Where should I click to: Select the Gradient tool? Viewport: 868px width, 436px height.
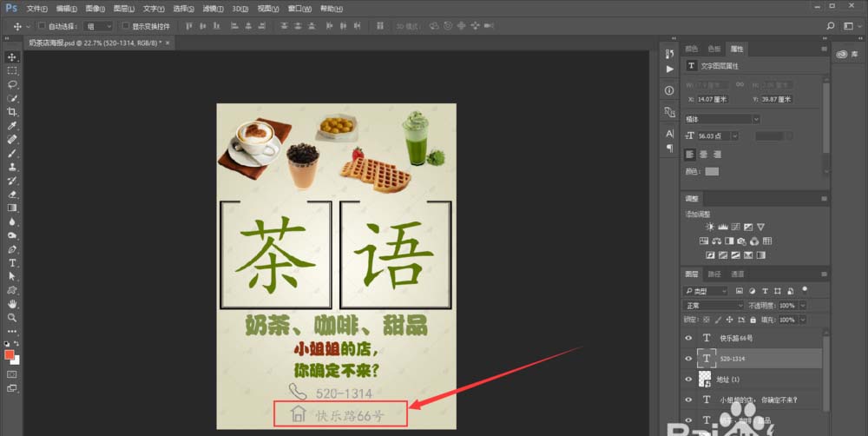11,208
